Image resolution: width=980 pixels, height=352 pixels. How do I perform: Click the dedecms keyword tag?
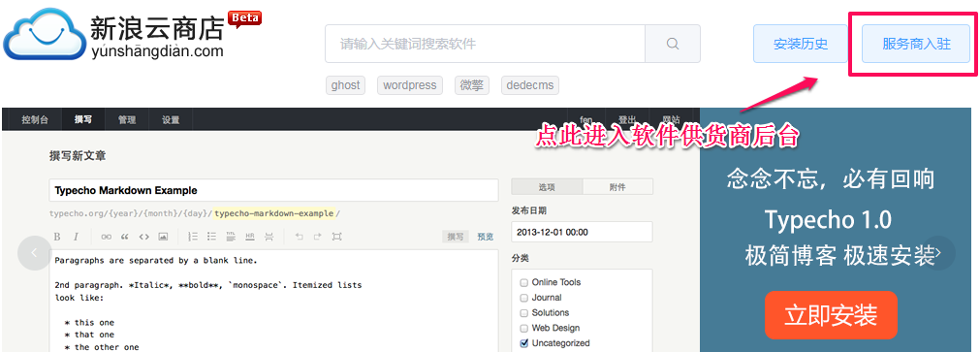click(x=530, y=85)
